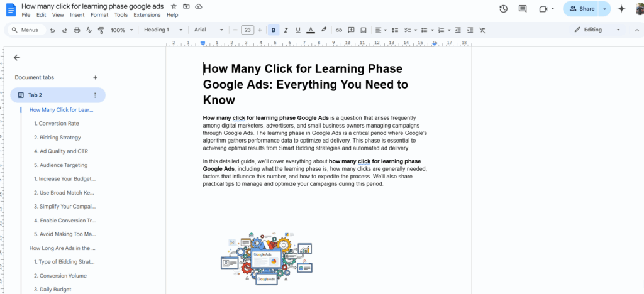Open the Extensions menu
The height and width of the screenshot is (294, 644).
[x=147, y=15]
